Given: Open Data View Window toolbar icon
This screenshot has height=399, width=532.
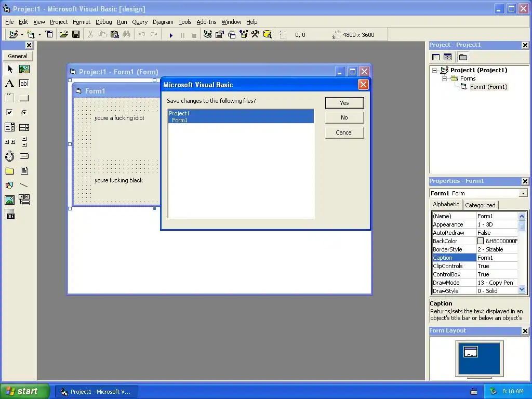Looking at the screenshot, I should (268, 35).
